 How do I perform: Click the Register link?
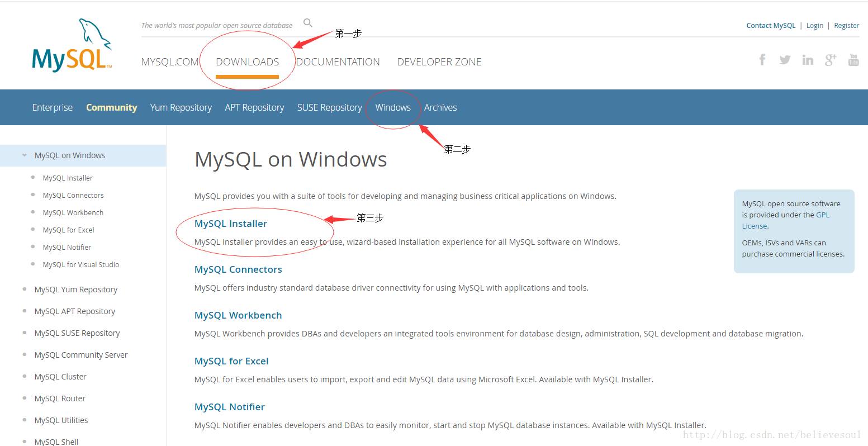847,26
